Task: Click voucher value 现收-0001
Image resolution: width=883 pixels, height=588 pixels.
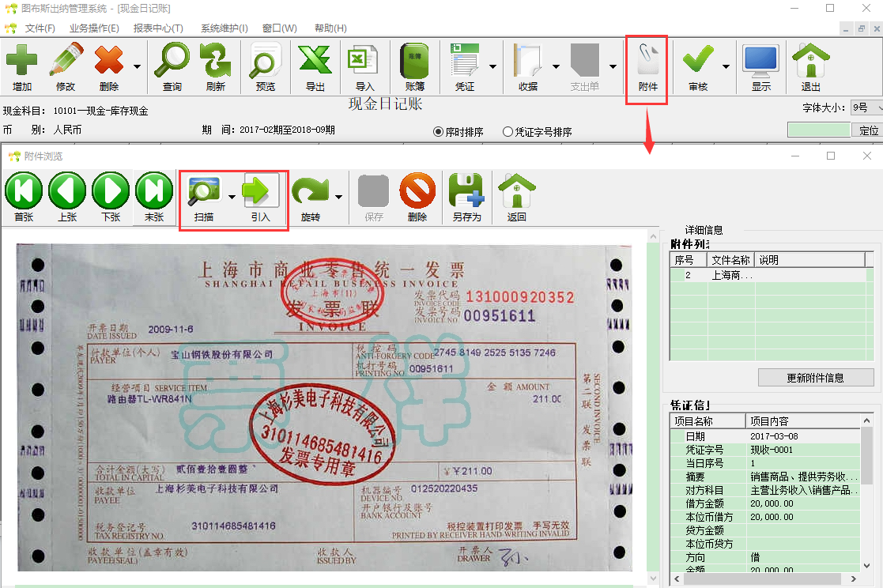Action: pos(771,450)
